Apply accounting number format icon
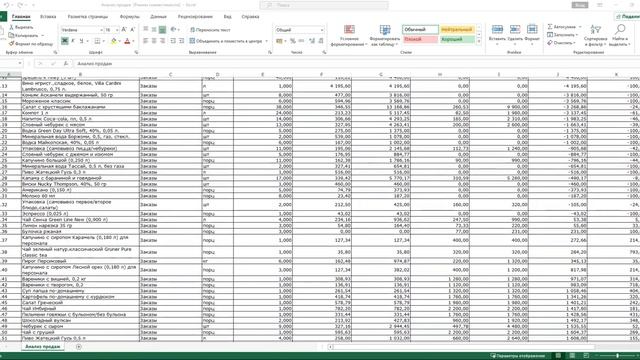 coord(279,41)
